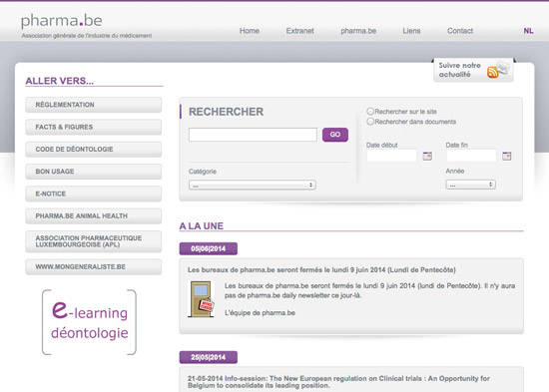The width and height of the screenshot is (549, 392).
Task: Click the ALLER VERS... heading
Action: [60, 81]
